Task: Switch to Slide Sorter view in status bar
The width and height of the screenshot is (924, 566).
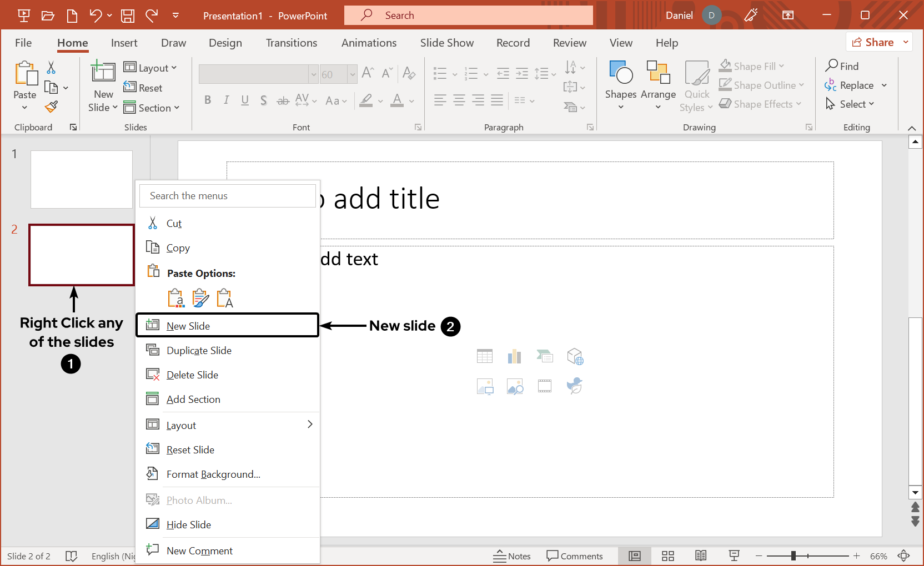Action: (x=667, y=555)
